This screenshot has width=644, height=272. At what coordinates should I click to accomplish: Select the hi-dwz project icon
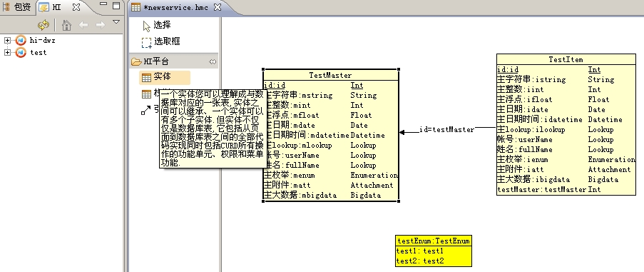[x=21, y=40]
